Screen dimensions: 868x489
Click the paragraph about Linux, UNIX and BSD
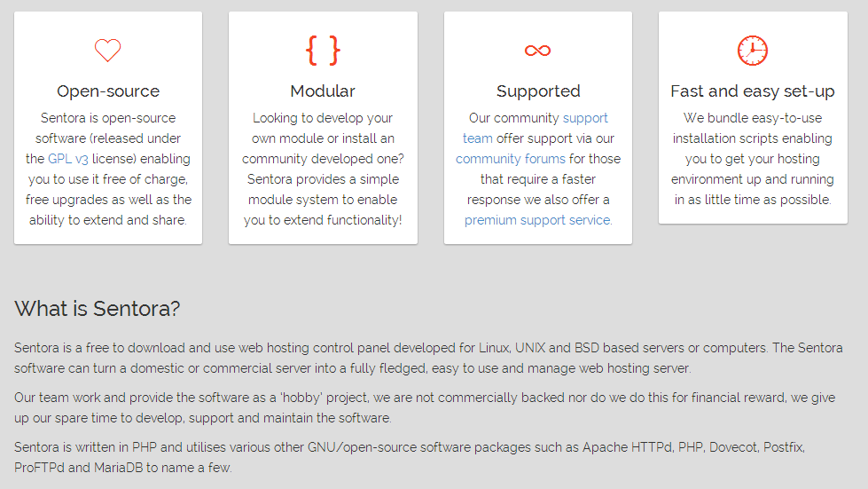coord(428,358)
